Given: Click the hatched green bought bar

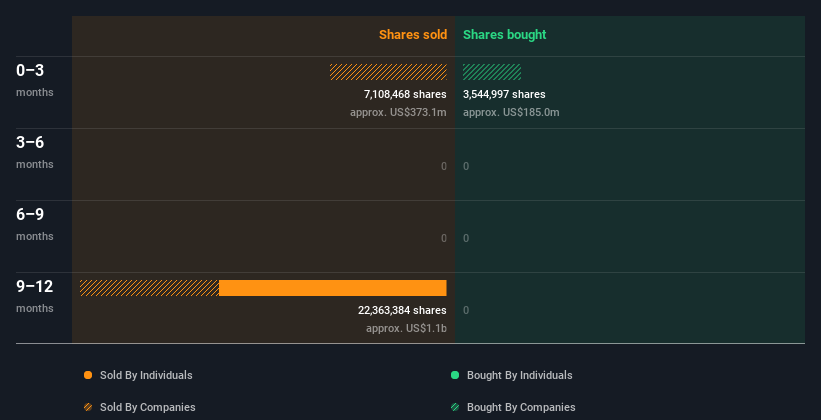Looking at the screenshot, I should click(x=491, y=72).
